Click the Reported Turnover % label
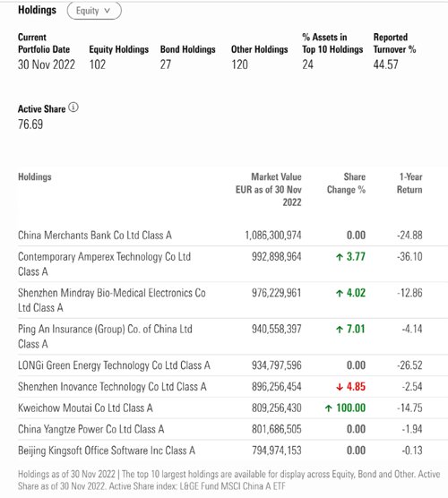448x498 pixels. click(394, 43)
